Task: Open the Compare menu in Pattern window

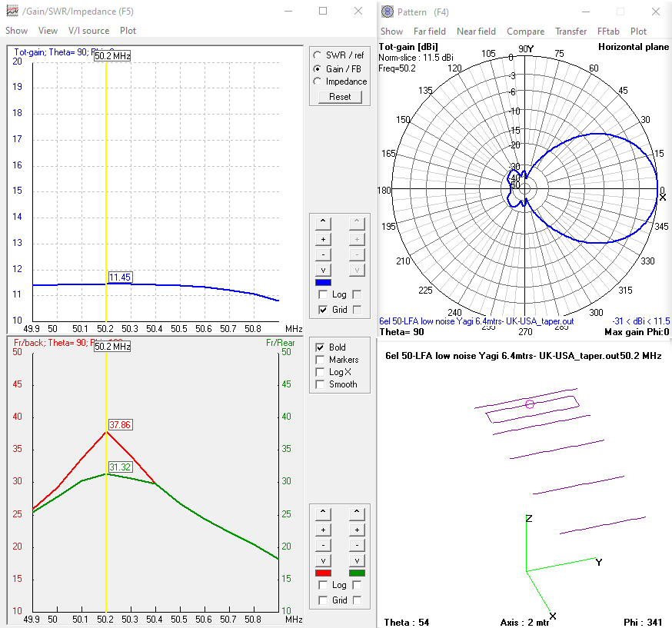Action: click(x=525, y=32)
